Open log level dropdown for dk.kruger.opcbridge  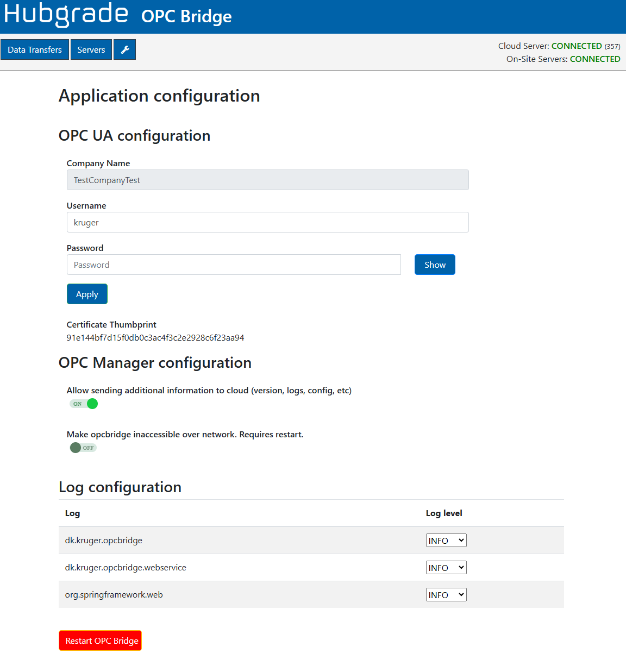[446, 541]
